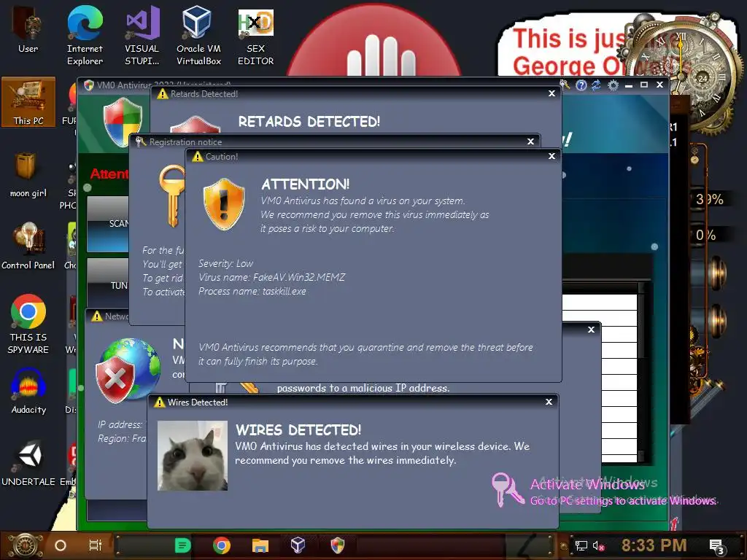The image size is (747, 560).
Task: Click the gold key in Registration notice
Action: [171, 195]
